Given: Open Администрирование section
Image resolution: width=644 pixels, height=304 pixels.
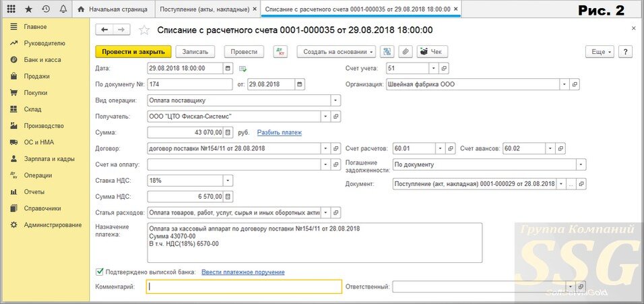Looking at the screenshot, I should click(53, 224).
